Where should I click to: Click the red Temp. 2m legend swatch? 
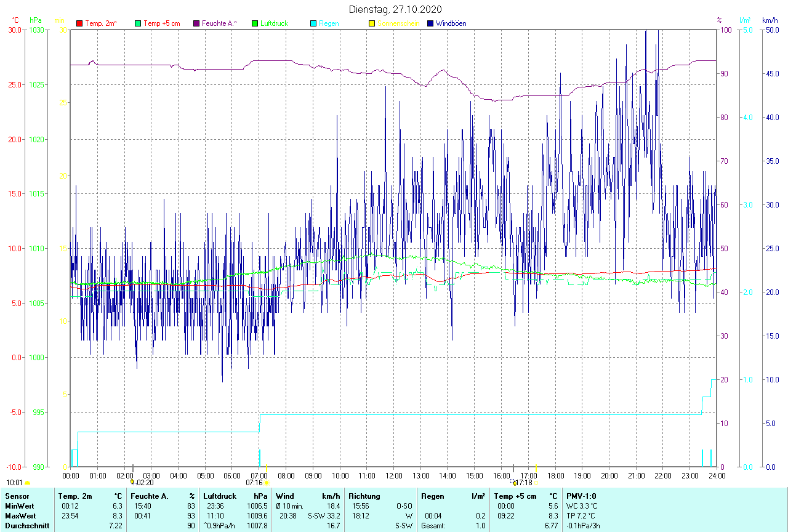[x=79, y=23]
